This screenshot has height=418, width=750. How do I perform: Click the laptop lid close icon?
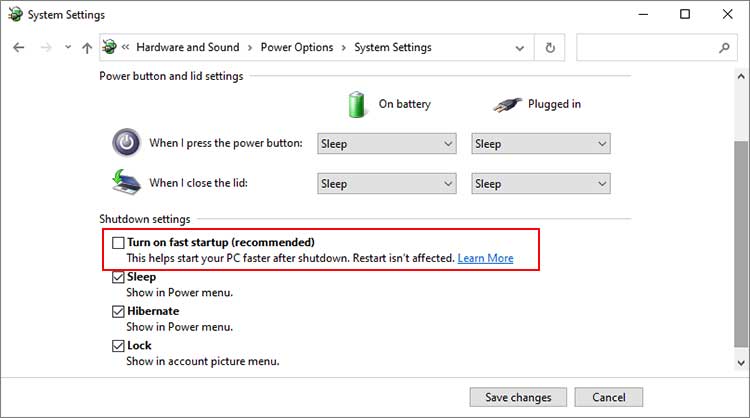126,183
